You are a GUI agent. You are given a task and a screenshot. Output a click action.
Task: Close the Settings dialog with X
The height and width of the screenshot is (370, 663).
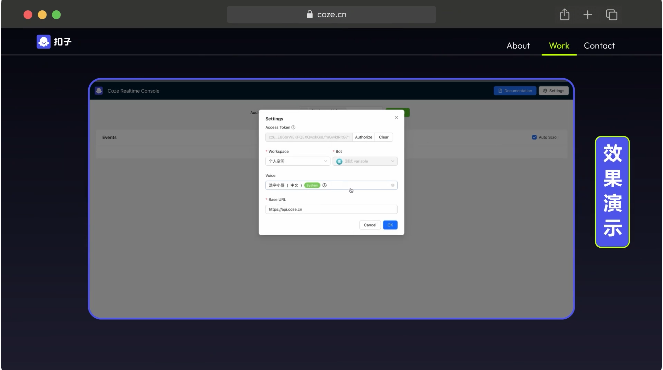396,118
